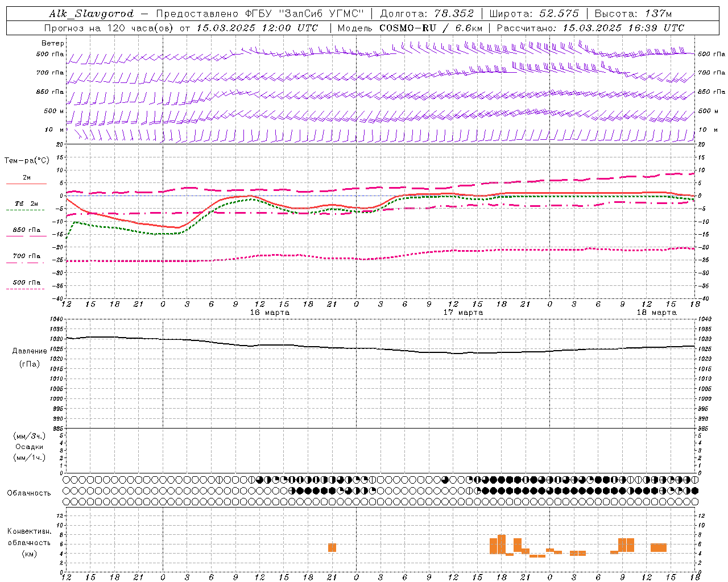Click the 'Осадки' precipitation label
The image size is (728, 582).
30,447
